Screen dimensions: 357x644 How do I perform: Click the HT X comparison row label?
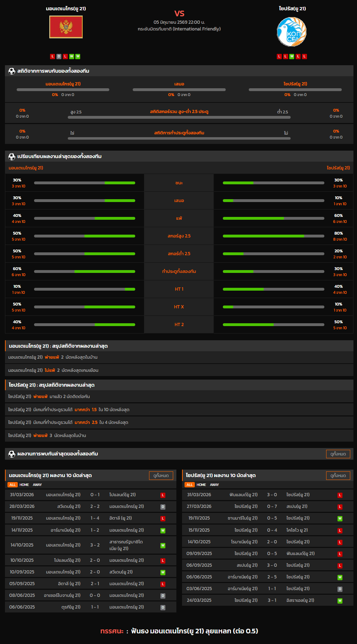[179, 307]
